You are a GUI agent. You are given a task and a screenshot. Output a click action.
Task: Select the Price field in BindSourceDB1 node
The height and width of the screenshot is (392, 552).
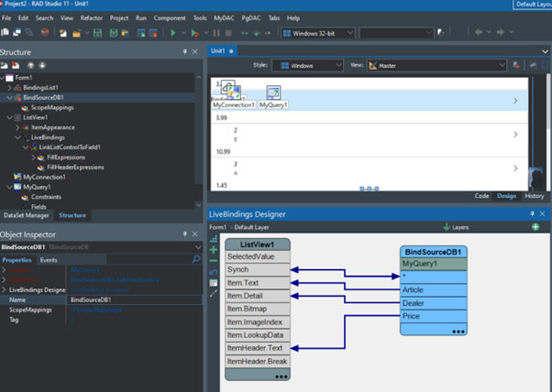tap(434, 316)
